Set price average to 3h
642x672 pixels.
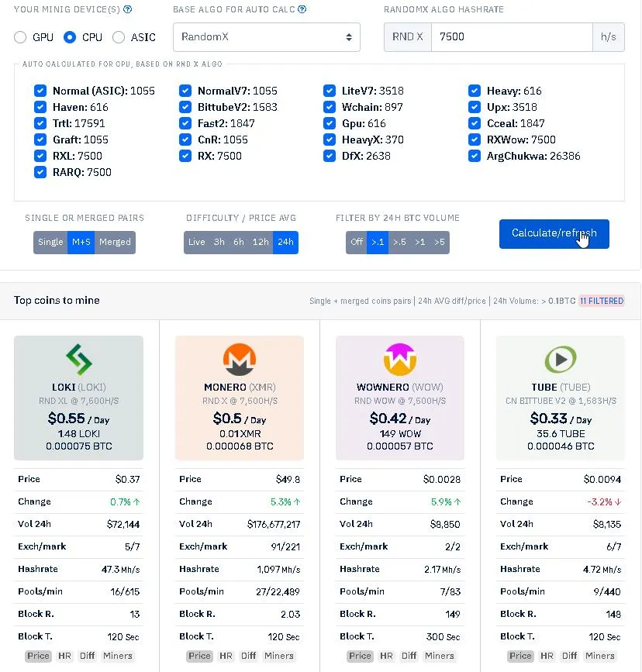coord(219,242)
